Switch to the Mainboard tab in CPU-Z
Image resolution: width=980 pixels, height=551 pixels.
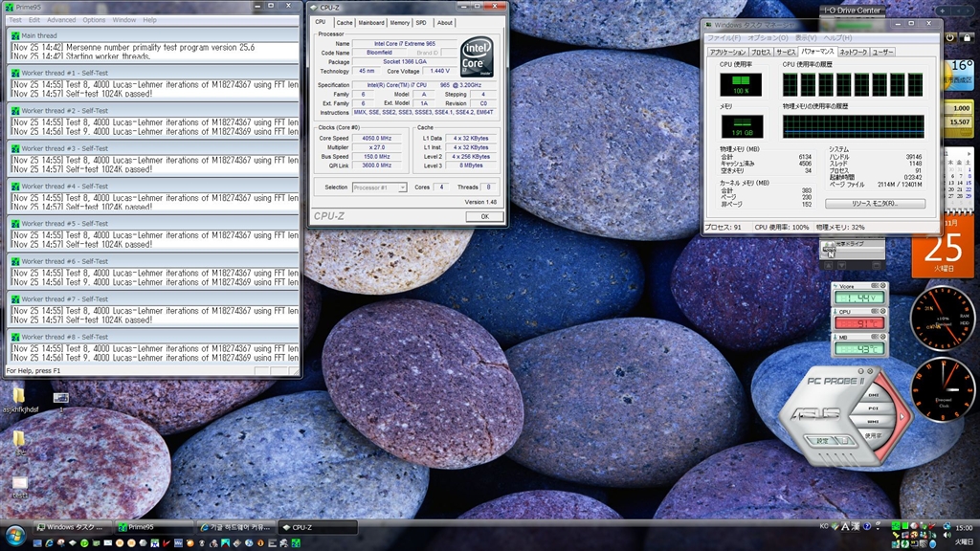[371, 23]
